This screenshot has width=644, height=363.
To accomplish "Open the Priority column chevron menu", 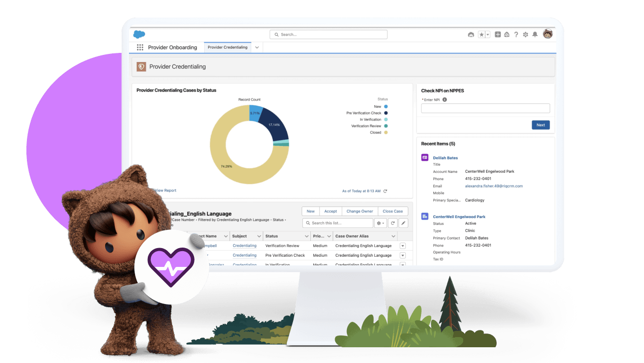I will click(330, 236).
